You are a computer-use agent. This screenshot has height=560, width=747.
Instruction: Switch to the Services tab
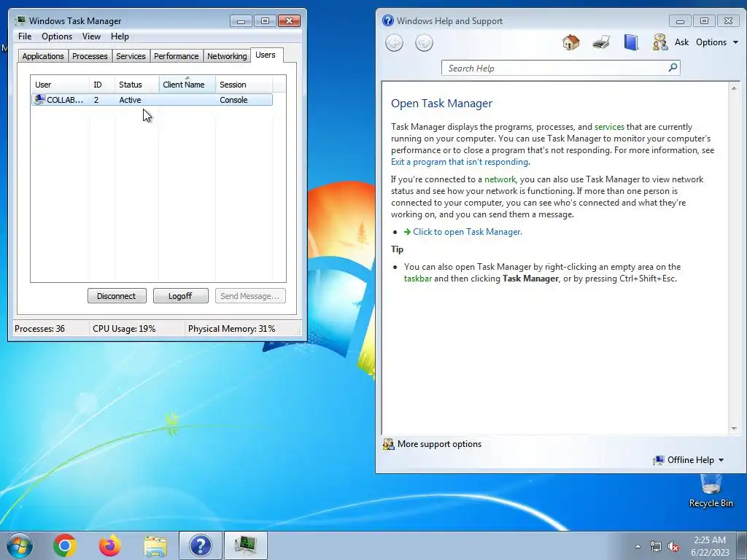(131, 56)
